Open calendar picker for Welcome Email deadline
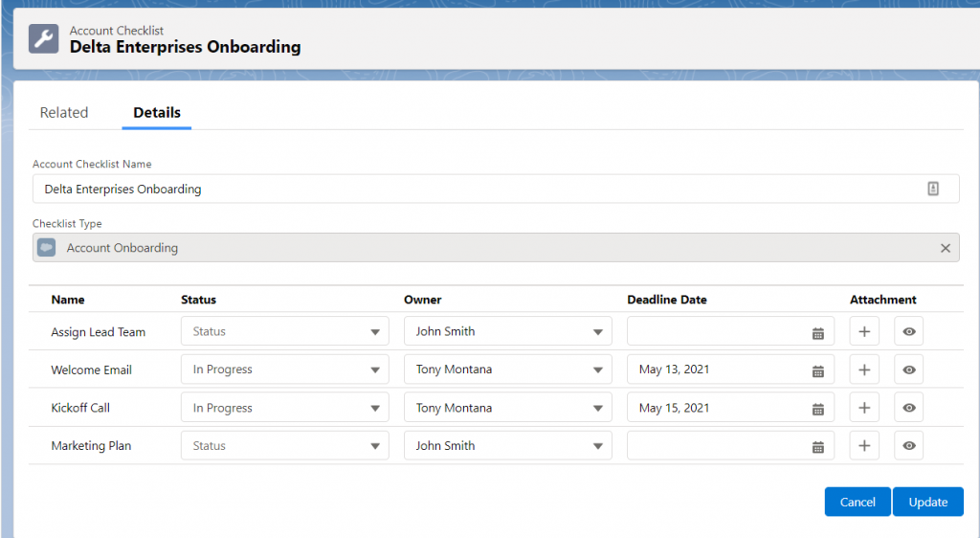The height and width of the screenshot is (538, 980). point(817,371)
